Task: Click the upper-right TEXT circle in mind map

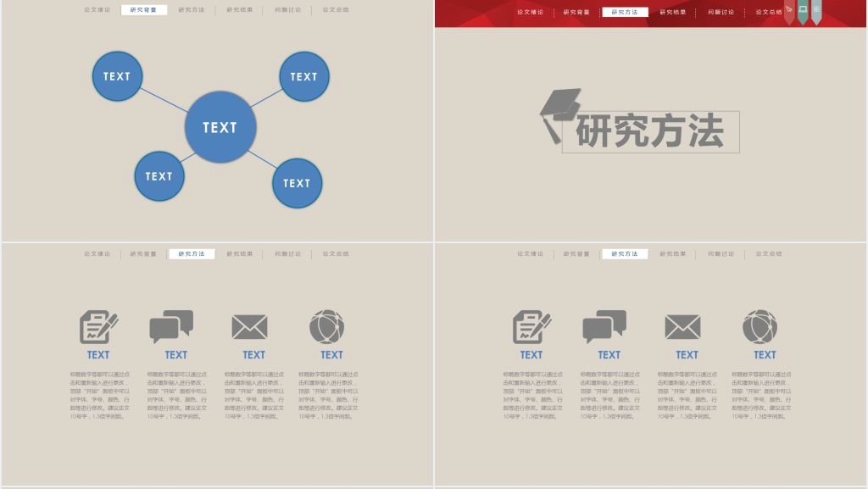Action: (304, 77)
